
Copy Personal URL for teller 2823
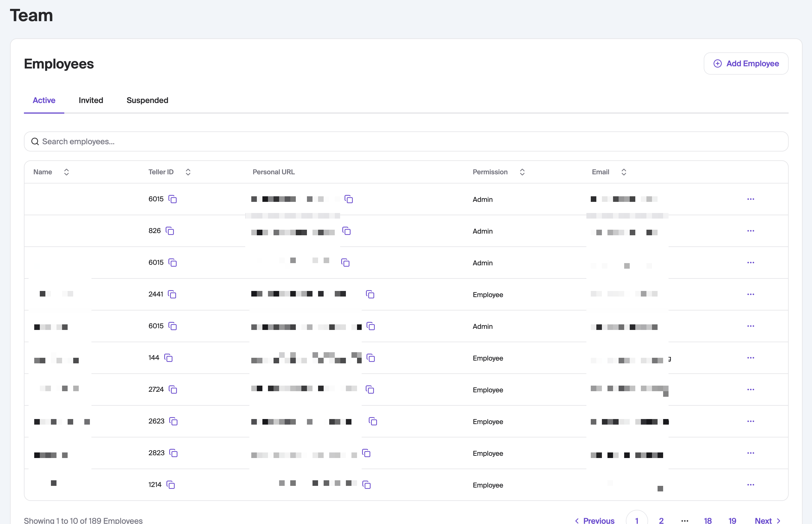(366, 453)
